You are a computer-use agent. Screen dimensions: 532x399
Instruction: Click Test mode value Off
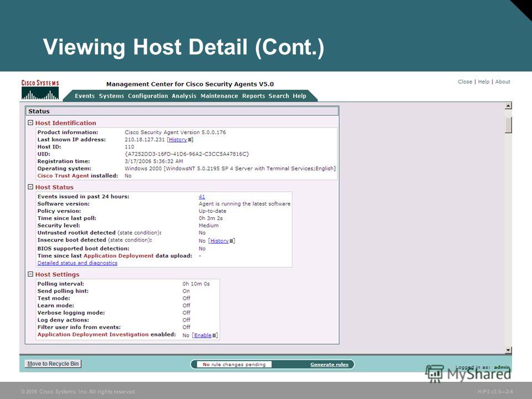click(x=186, y=298)
